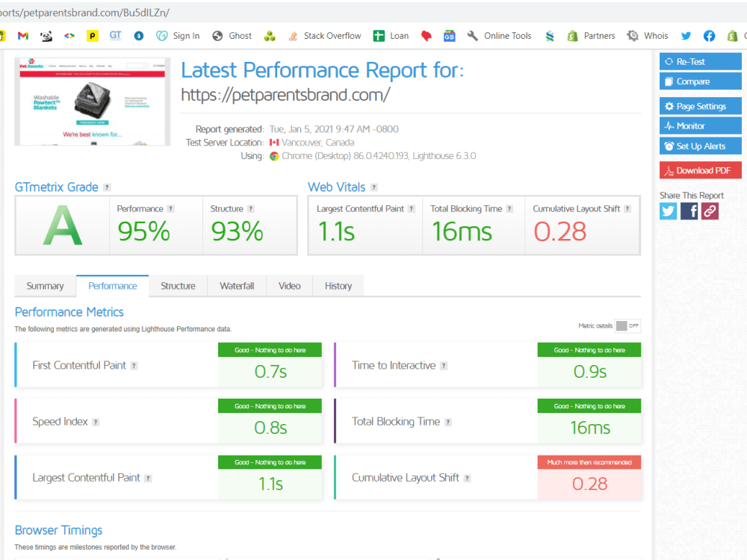This screenshot has width=747, height=560.
Task: Open the Stack Overflow bookmark
Action: (x=325, y=36)
